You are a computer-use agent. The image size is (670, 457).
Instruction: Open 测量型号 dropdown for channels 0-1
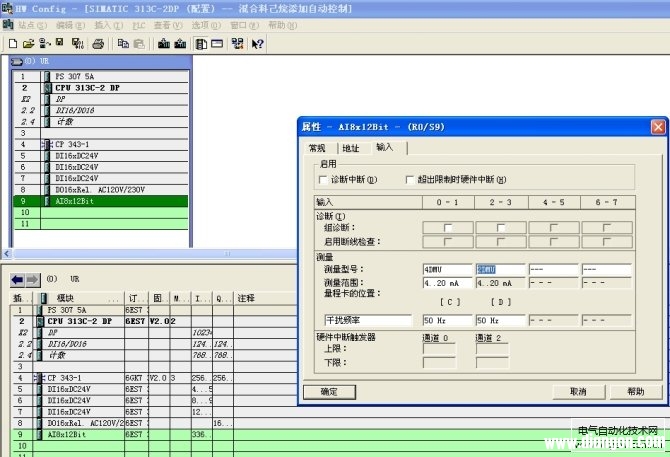(446, 269)
